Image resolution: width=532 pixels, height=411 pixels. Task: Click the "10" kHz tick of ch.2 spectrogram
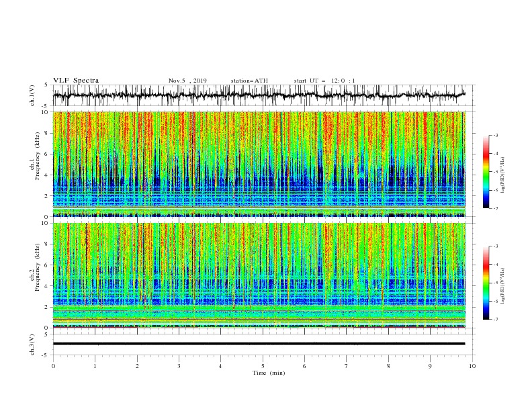(x=46, y=223)
